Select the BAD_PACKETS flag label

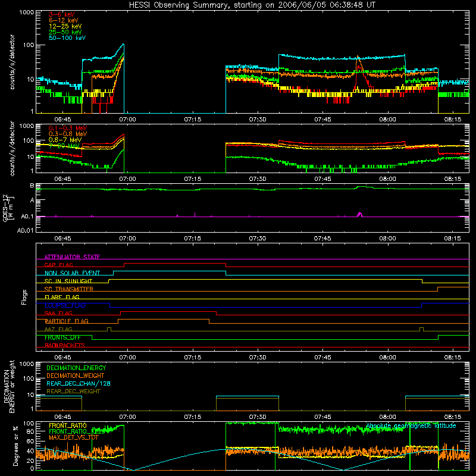(65, 345)
